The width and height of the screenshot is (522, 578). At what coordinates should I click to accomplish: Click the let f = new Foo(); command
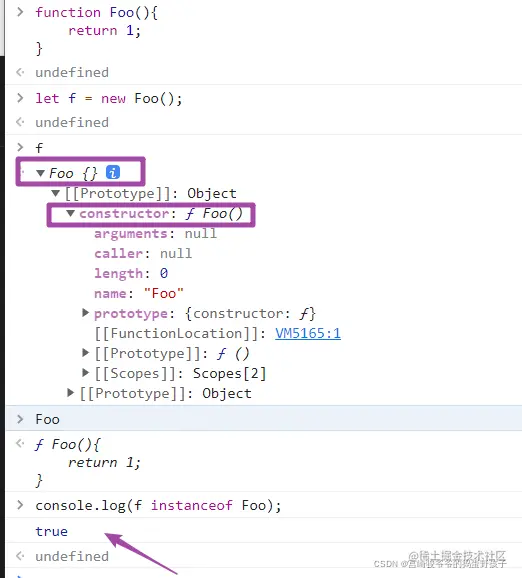pyautogui.click(x=109, y=98)
